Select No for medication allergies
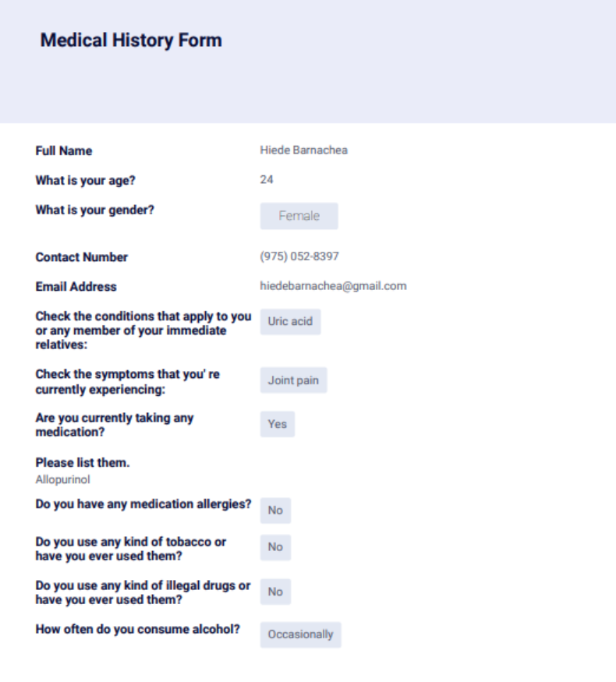 [275, 511]
